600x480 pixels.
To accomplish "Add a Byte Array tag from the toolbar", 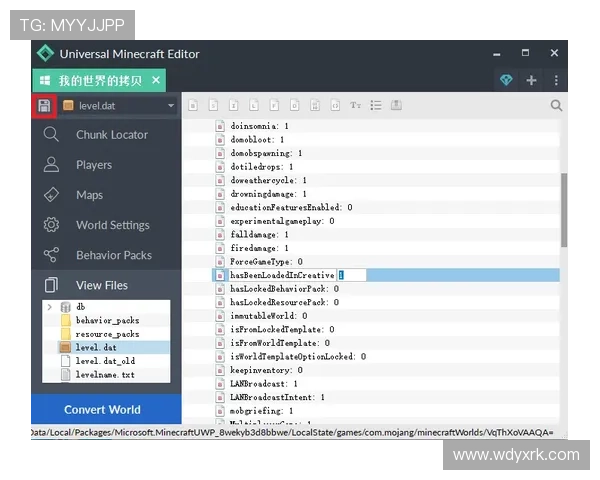I will tap(315, 105).
